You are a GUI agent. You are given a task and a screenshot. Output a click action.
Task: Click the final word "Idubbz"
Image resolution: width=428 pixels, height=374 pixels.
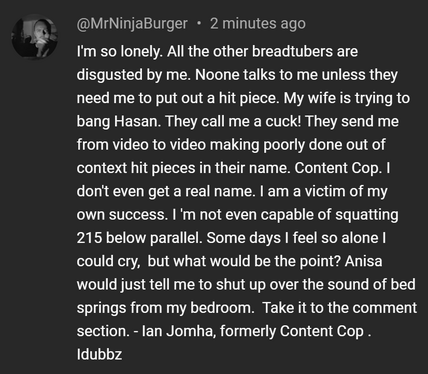pyautogui.click(x=99, y=354)
